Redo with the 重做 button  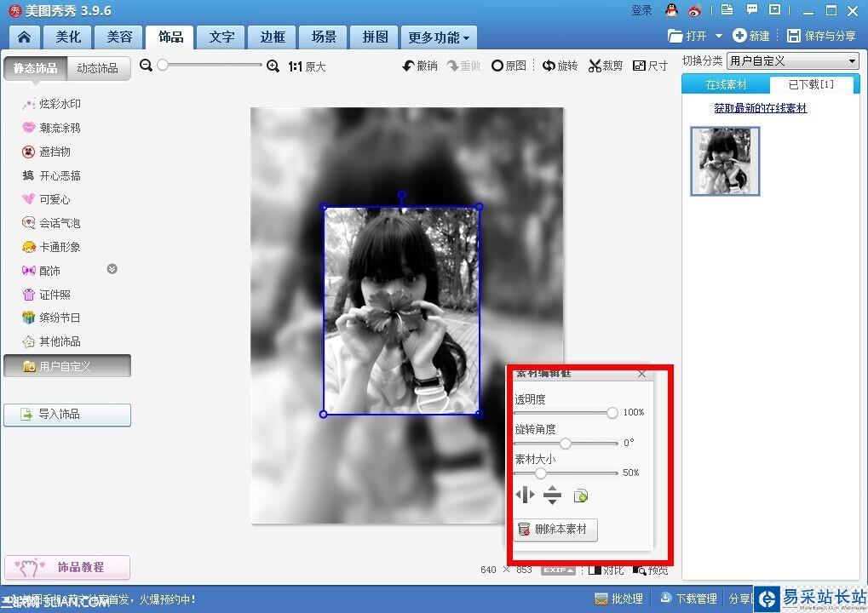[464, 66]
